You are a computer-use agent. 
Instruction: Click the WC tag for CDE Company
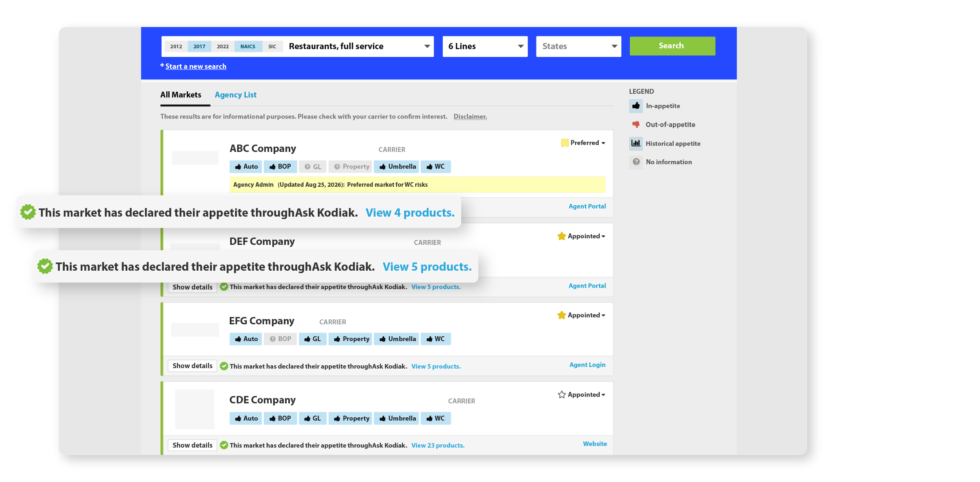436,419
